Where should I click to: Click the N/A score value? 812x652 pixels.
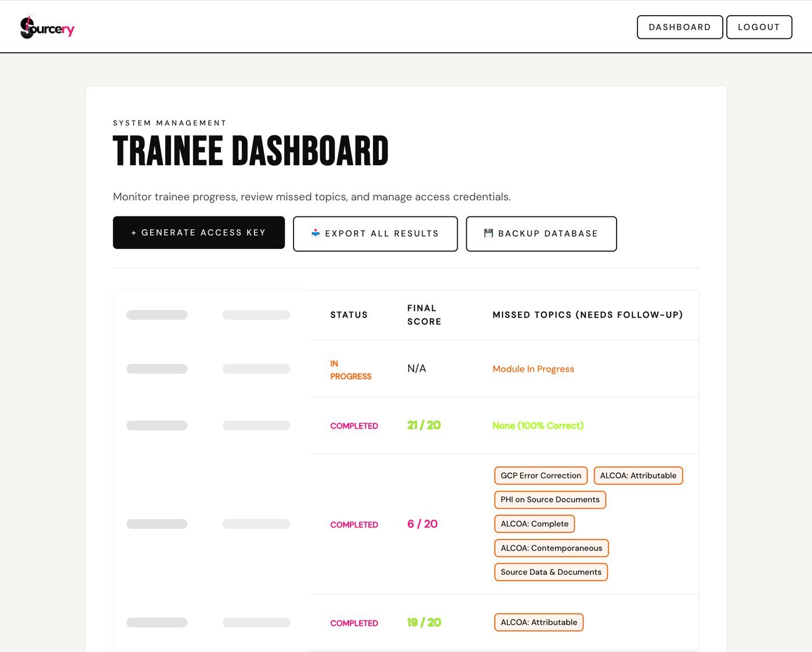click(416, 369)
